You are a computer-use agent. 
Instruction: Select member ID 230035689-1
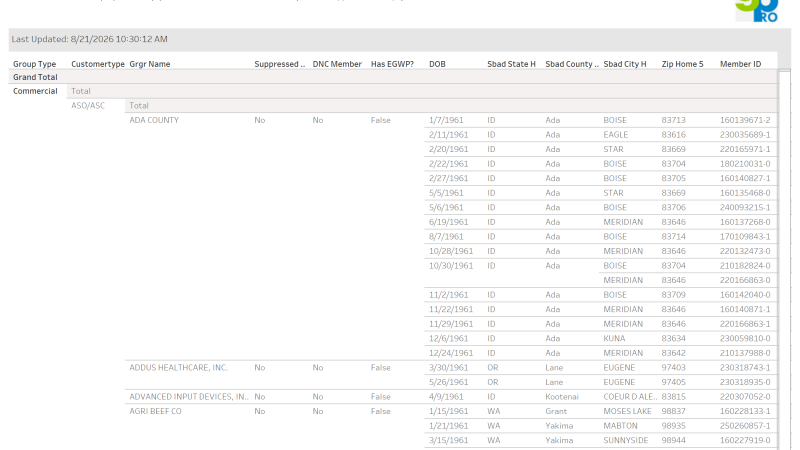[x=745, y=135]
